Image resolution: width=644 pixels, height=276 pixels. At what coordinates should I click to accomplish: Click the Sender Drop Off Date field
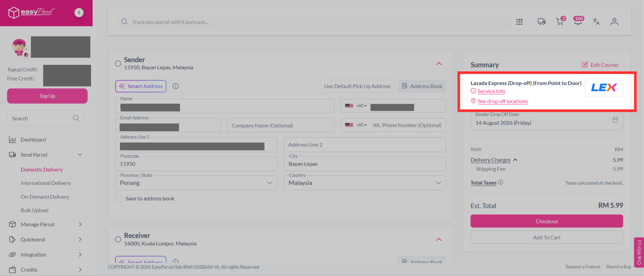coord(547,120)
